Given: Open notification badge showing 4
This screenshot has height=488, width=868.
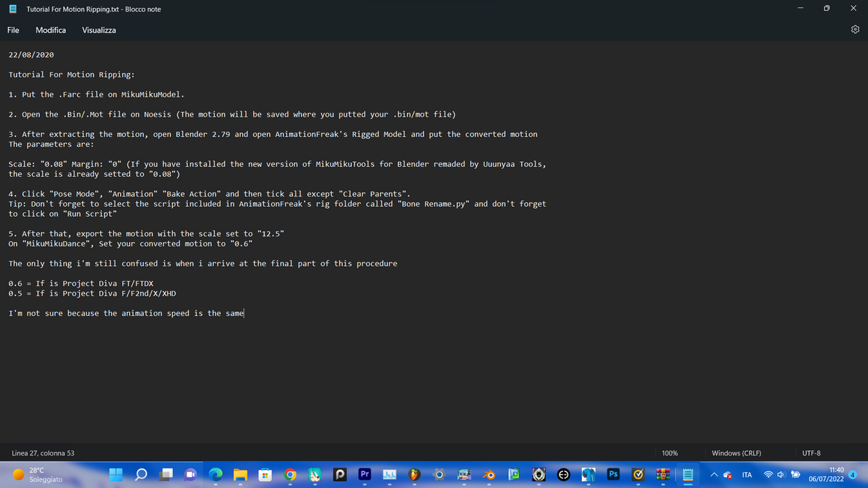Looking at the screenshot, I should pos(852,474).
